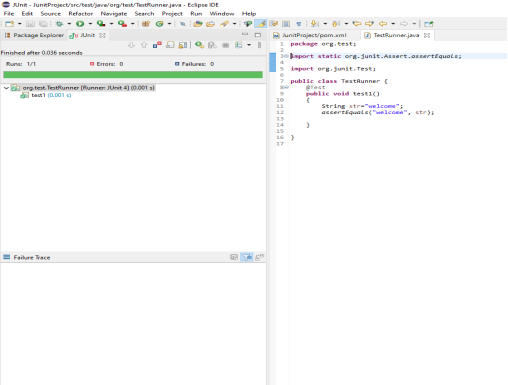Minimize the JUnit view panel
The height and width of the screenshot is (385, 508).
click(x=245, y=34)
